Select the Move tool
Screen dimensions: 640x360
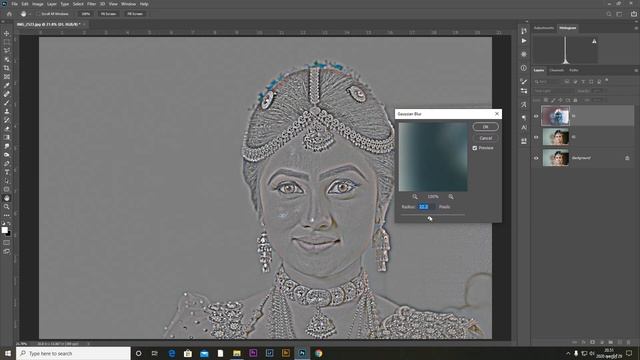tap(7, 33)
